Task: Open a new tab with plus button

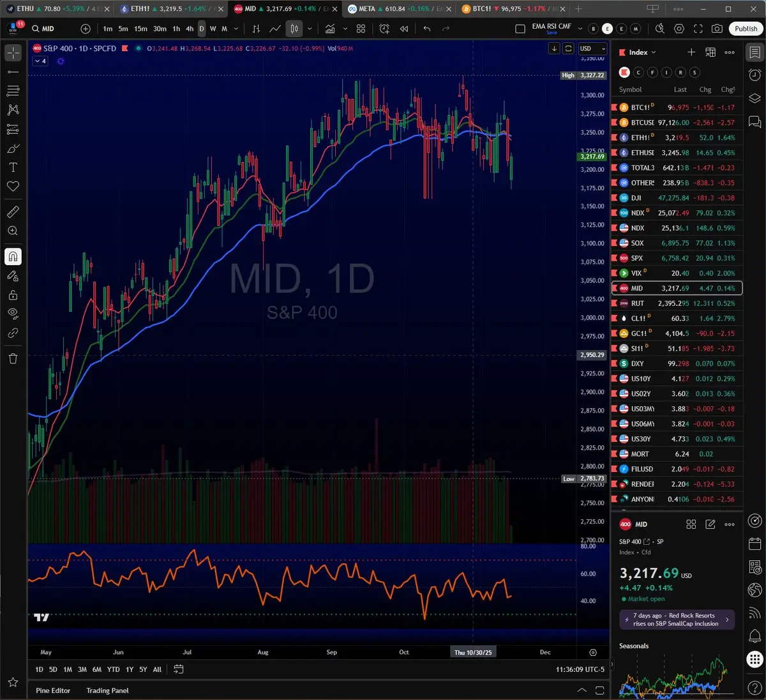Action: [x=578, y=9]
